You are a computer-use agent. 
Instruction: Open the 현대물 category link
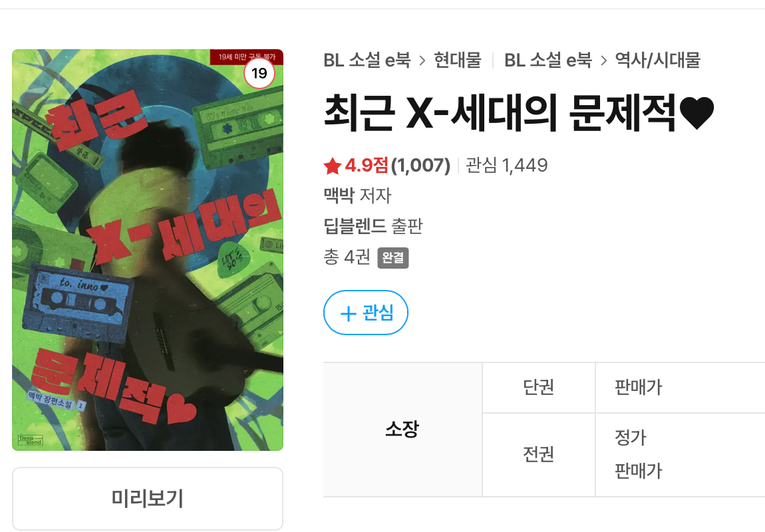458,61
